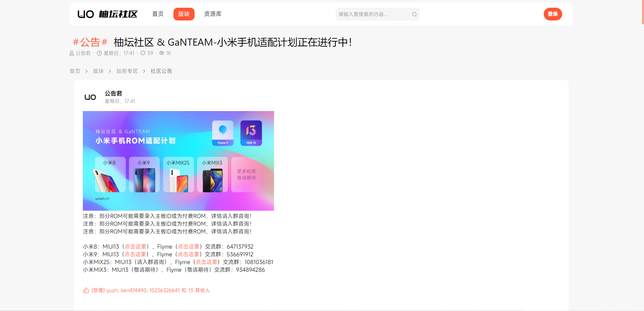The image size is (644, 311).
Task: Click the group number 1081036181
Action: [x=259, y=262]
